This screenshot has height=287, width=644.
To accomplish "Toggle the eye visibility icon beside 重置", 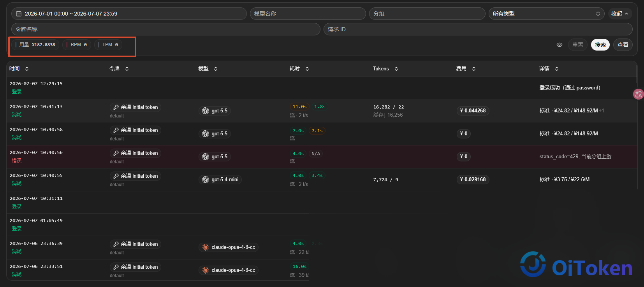I will (x=560, y=45).
